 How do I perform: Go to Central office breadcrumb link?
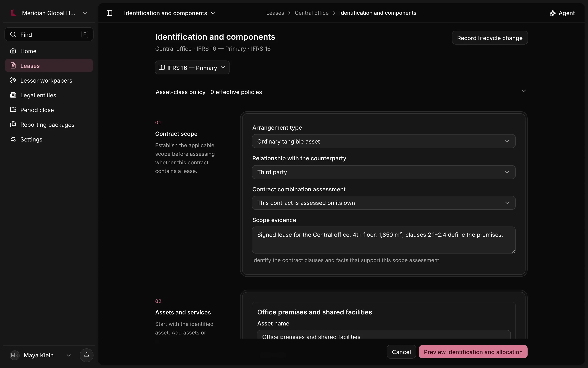pyautogui.click(x=312, y=13)
